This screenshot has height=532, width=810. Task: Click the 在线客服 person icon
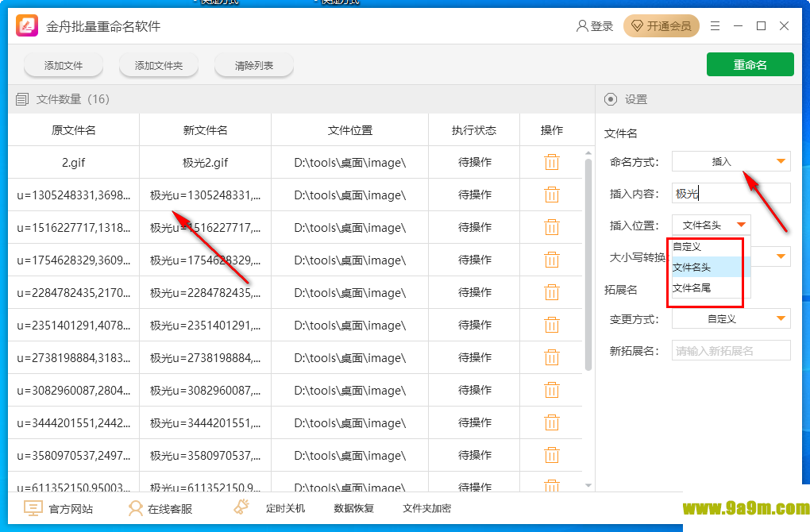click(135, 509)
